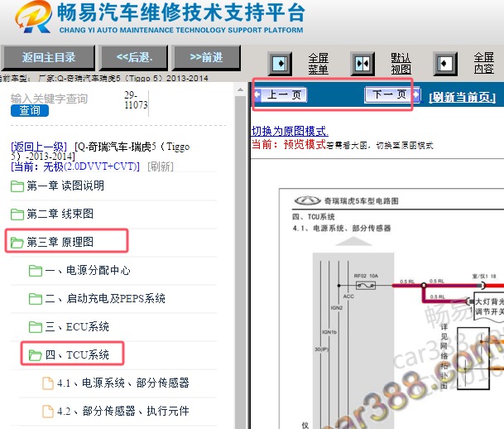Click the 畅易汽车维修技术支持平台 title
This screenshot has width=504, height=429.
pyautogui.click(x=181, y=13)
